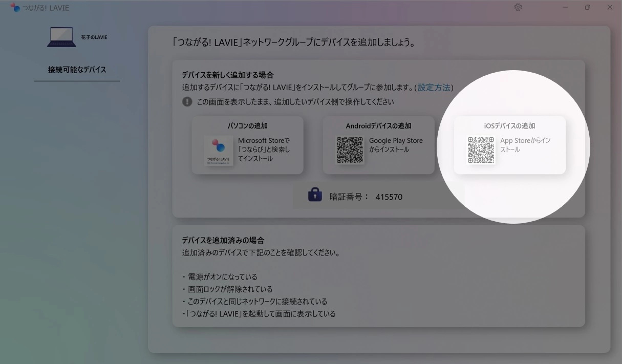Click the Androidデバイスの追加 card heading

click(378, 126)
